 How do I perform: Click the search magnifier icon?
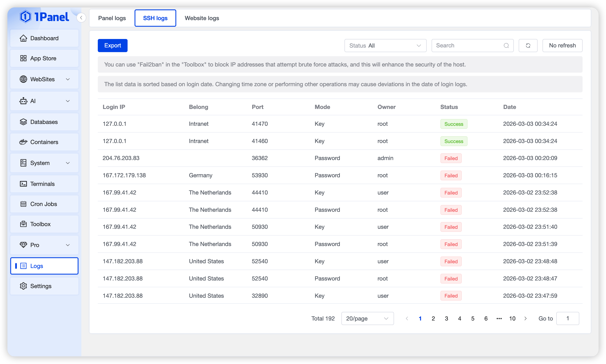[x=506, y=46]
